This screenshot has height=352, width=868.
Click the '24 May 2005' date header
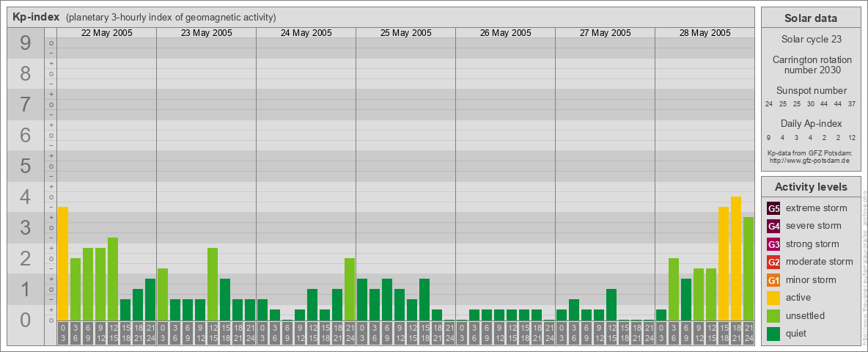(x=306, y=33)
